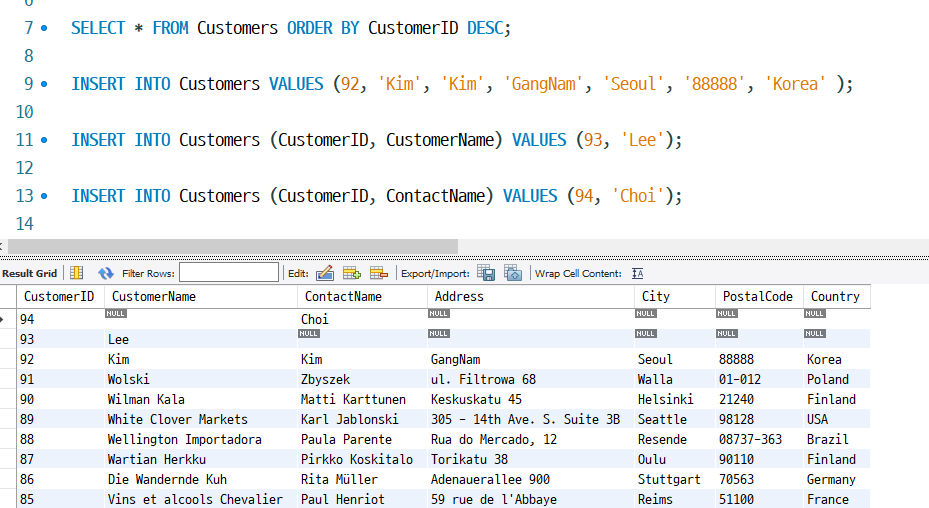Select the cell 'Paul Henriot'
This screenshot has width=929, height=508.
pos(361,499)
